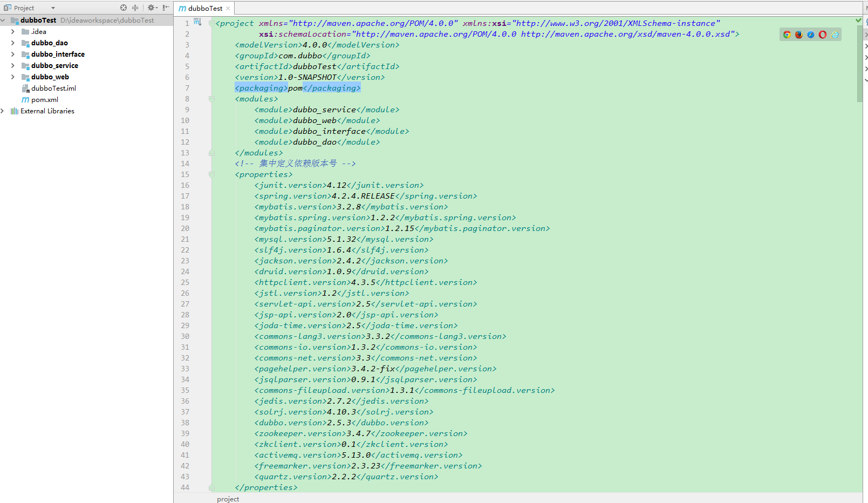Collapse the modules fold marker on line 8
This screenshot has height=503, width=868.
(x=211, y=99)
